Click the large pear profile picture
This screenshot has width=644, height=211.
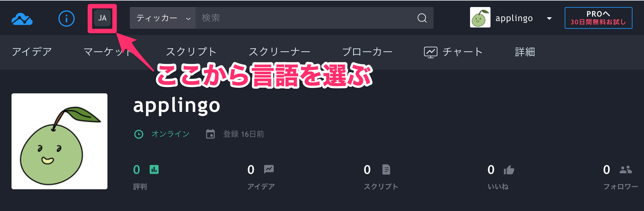59,141
